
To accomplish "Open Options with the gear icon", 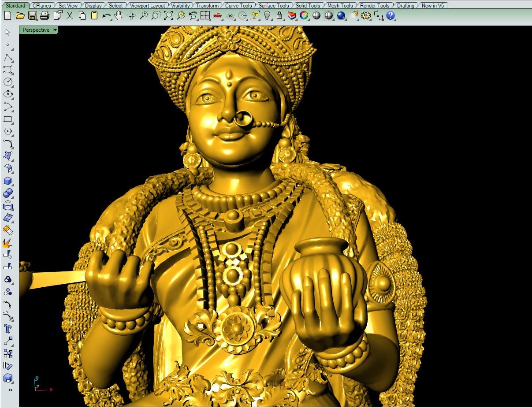I will (x=365, y=16).
